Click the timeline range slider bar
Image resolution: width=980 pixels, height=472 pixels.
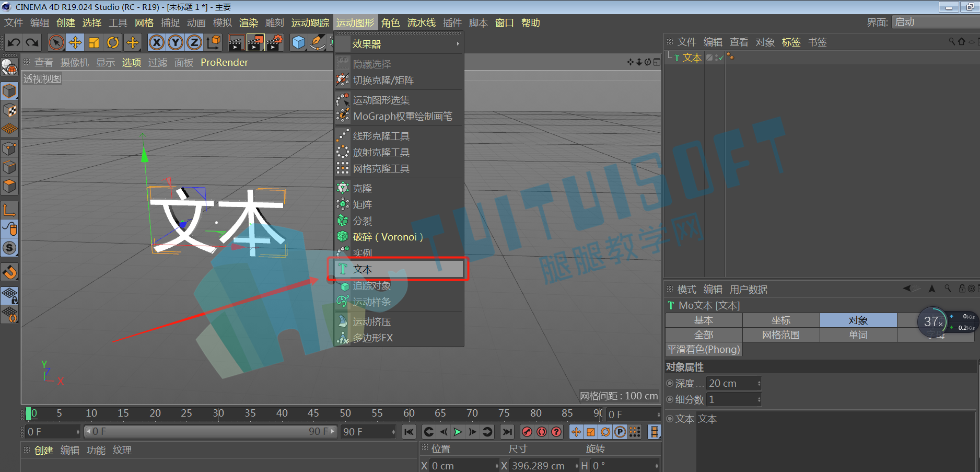211,432
